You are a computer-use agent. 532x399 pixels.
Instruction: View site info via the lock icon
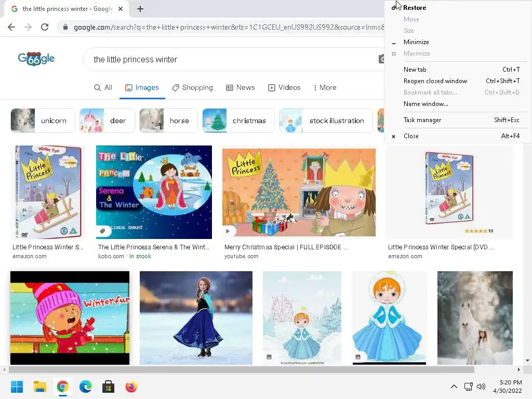click(65, 27)
